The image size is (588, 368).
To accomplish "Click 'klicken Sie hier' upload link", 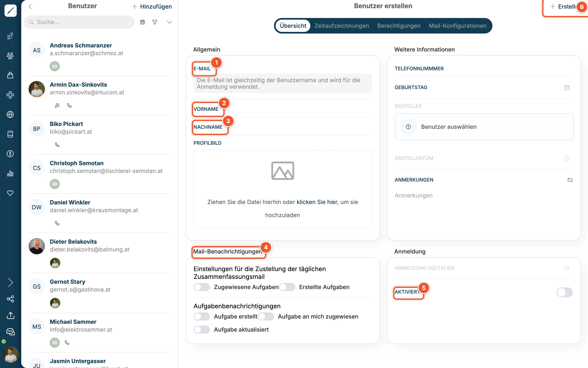I will click(x=317, y=202).
